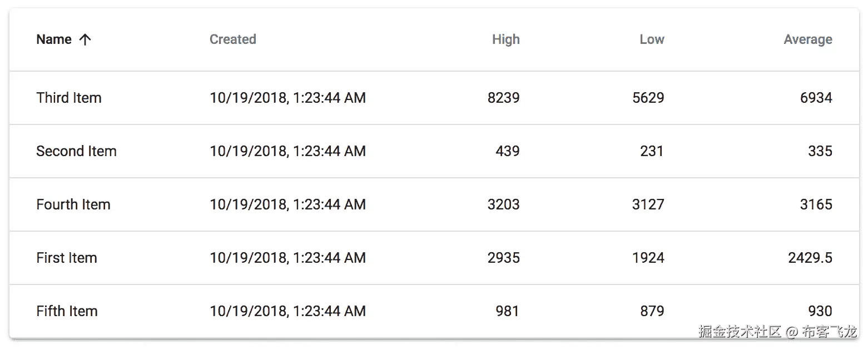Select the First Item row name
This screenshot has height=350, width=868.
(67, 258)
